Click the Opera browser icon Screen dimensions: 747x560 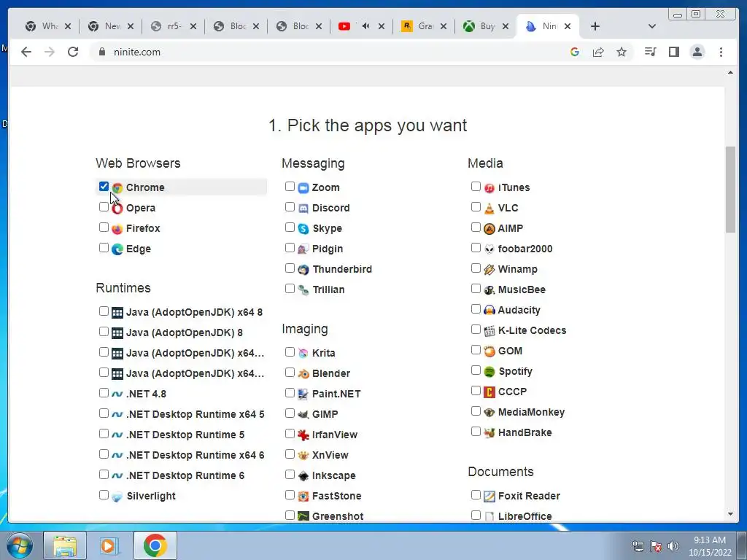point(117,208)
